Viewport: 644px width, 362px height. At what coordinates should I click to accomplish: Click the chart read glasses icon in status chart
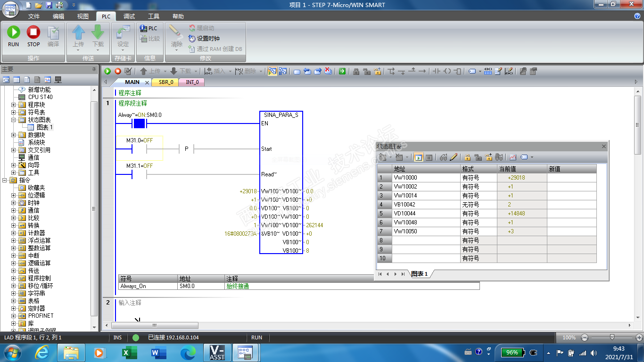[x=443, y=157]
